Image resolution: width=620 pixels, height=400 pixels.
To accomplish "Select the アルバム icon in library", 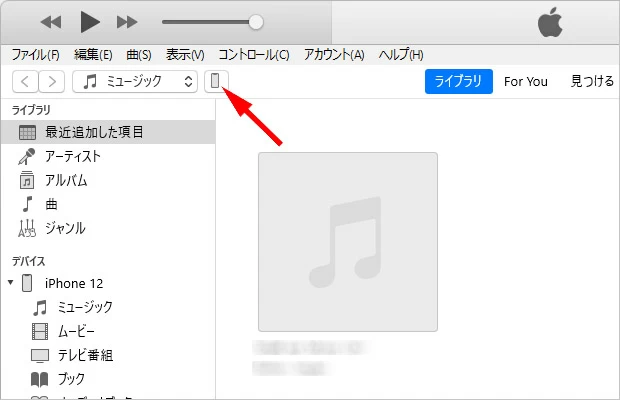I will tap(28, 180).
